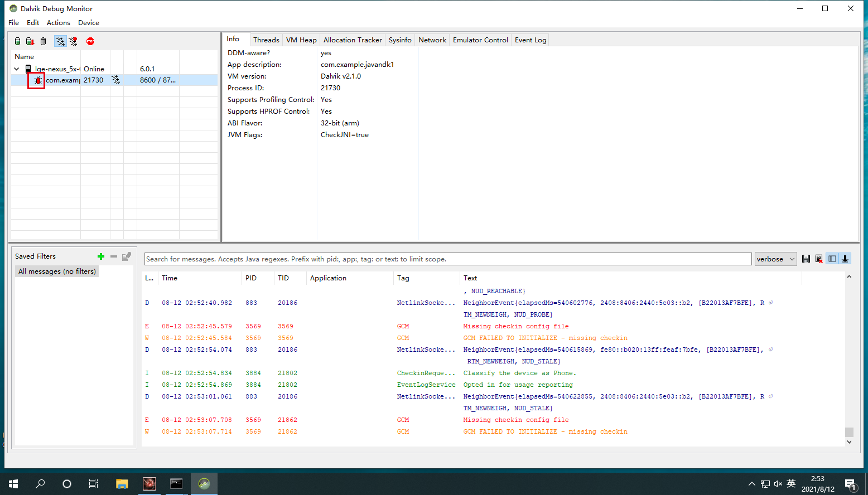Switch to the Event Log tab
This screenshot has height=495, width=868.
click(x=531, y=40)
